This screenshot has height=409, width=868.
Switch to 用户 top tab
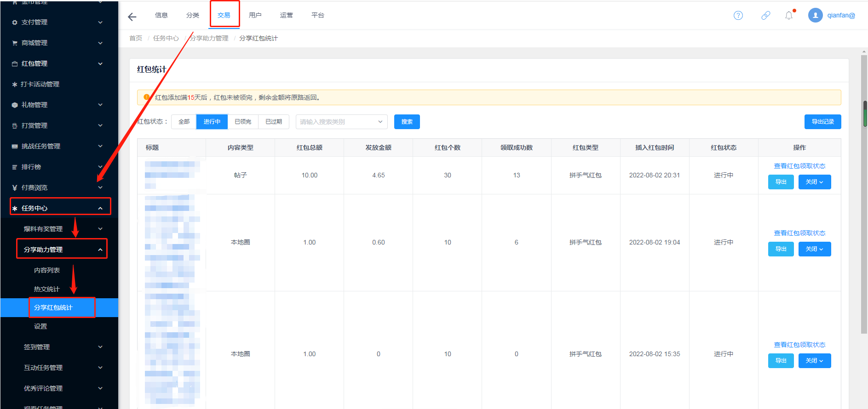tap(255, 15)
